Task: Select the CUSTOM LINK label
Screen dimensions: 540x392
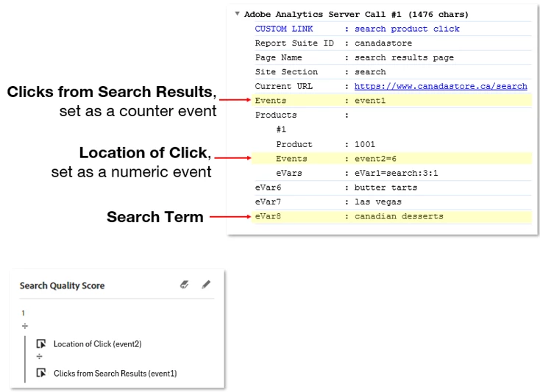Action: (284, 29)
